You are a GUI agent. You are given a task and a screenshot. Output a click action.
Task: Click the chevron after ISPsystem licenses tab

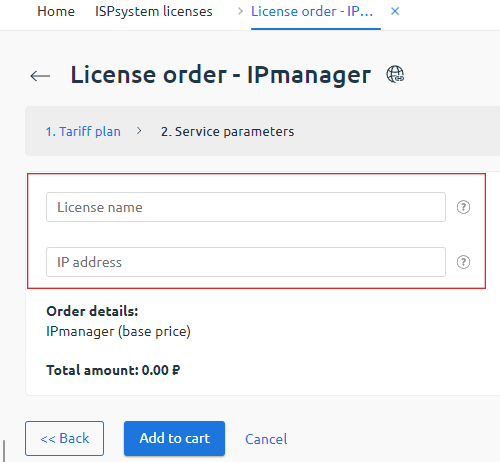(x=240, y=11)
